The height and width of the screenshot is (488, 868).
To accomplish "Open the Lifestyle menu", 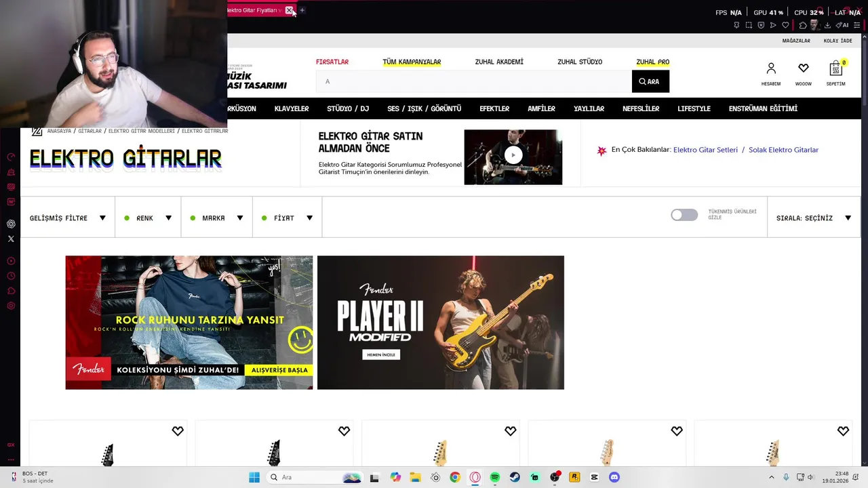I will click(694, 108).
